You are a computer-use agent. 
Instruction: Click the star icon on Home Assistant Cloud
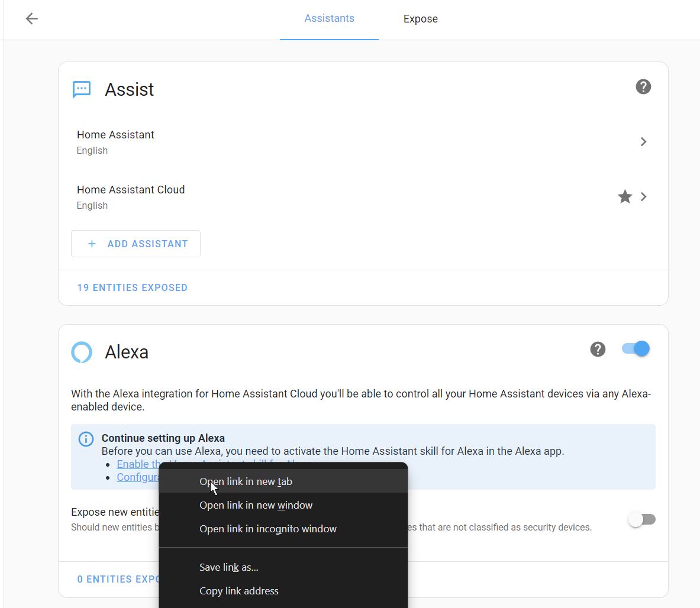(625, 197)
